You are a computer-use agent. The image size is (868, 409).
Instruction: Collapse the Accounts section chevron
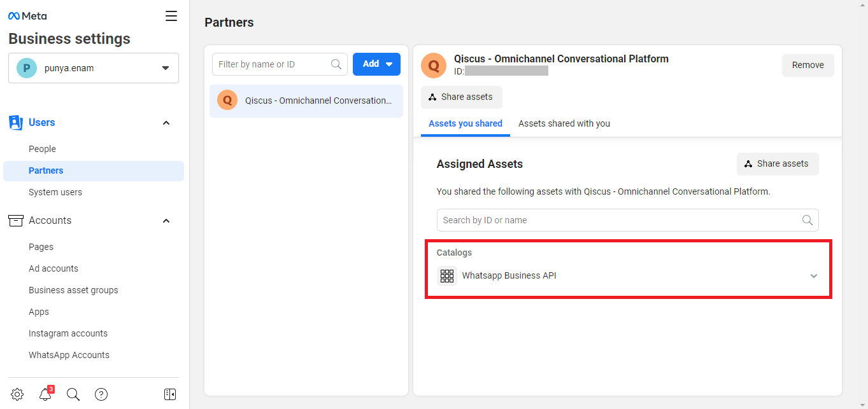pyautogui.click(x=166, y=221)
